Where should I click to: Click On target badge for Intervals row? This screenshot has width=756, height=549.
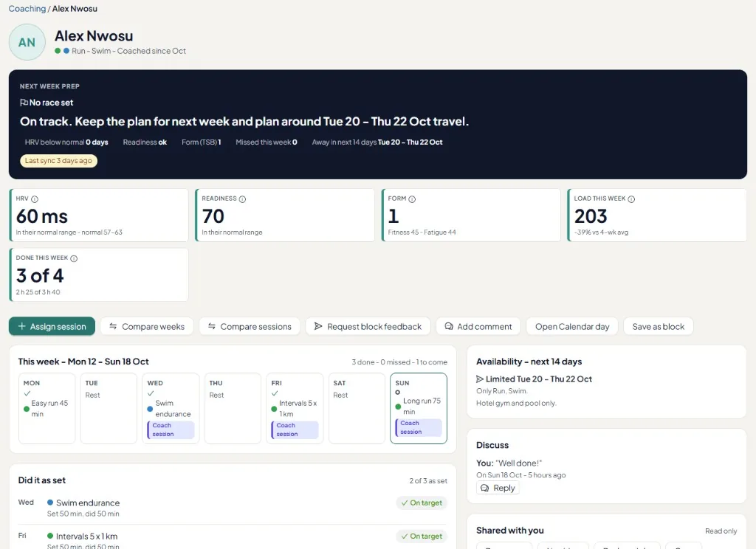422,536
